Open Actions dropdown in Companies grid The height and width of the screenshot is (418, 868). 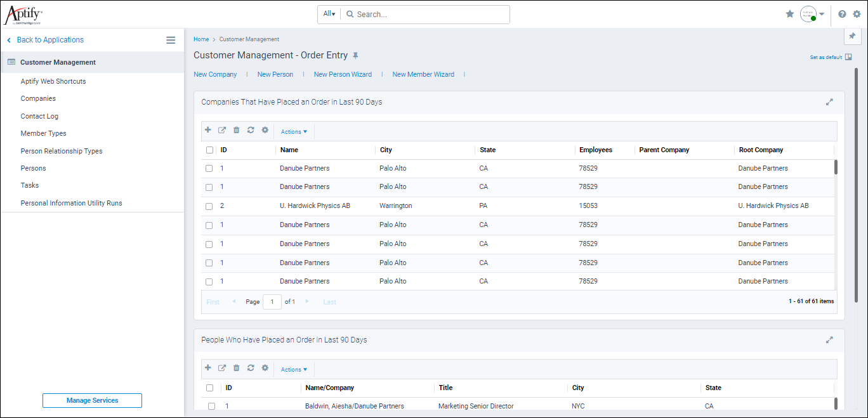294,132
